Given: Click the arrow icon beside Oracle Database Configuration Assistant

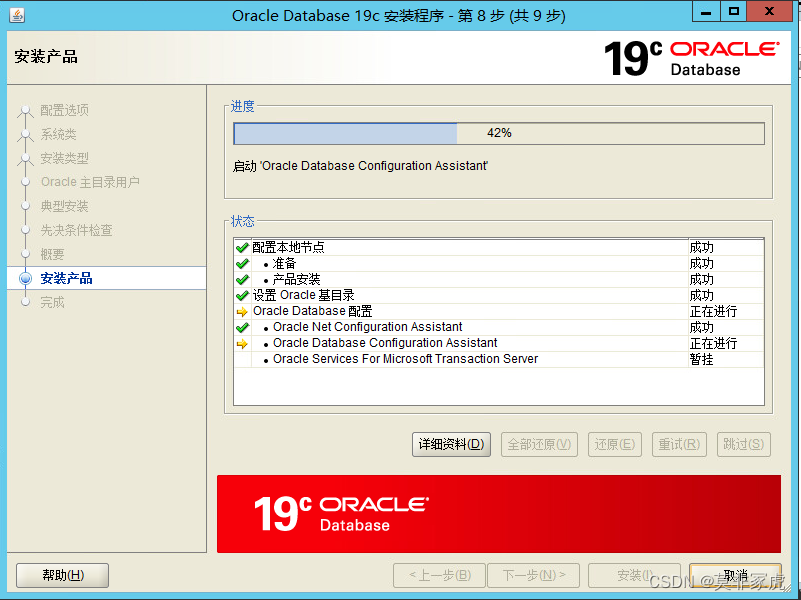Looking at the screenshot, I should click(241, 343).
